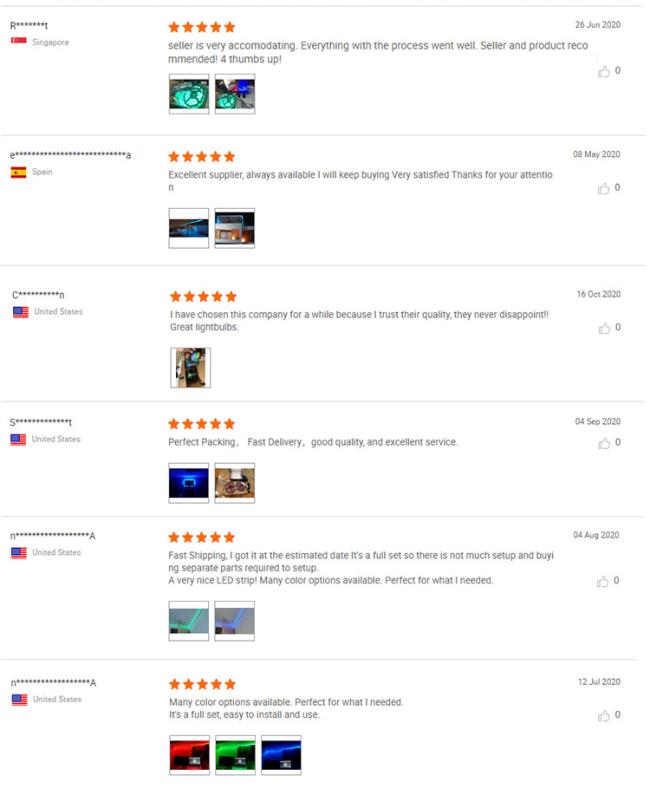Image resolution: width=650 pixels, height=802 pixels.
Task: Open green ceiling strip photo in Fast Shipping review
Action: tap(189, 621)
